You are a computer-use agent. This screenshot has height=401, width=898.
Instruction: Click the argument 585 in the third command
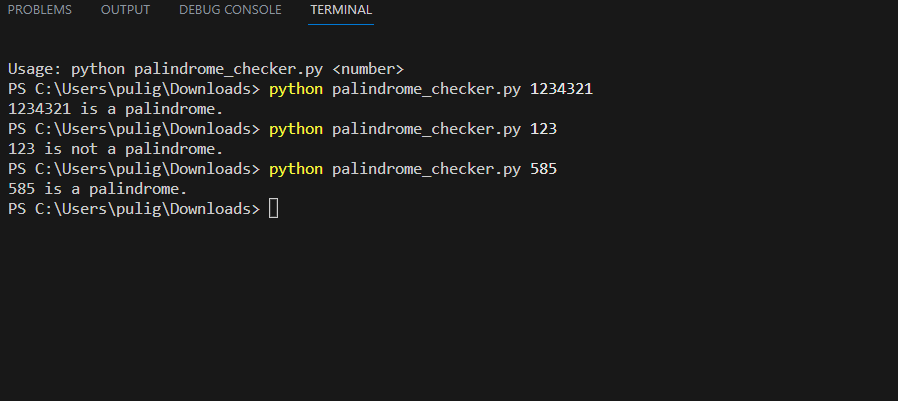(543, 169)
